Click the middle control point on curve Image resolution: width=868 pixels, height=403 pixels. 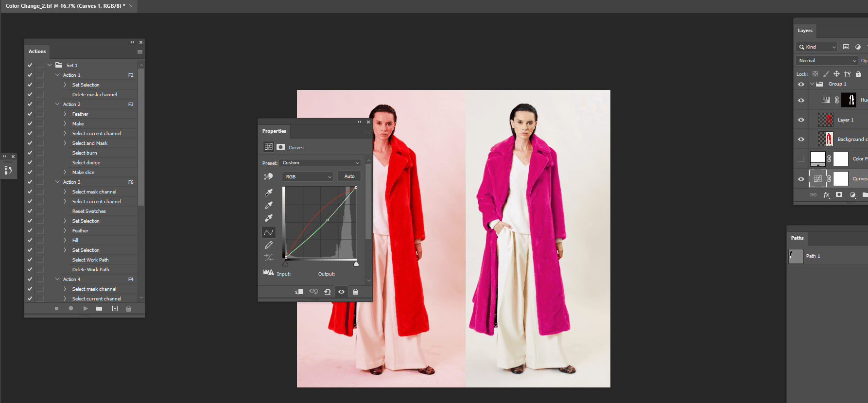[328, 220]
